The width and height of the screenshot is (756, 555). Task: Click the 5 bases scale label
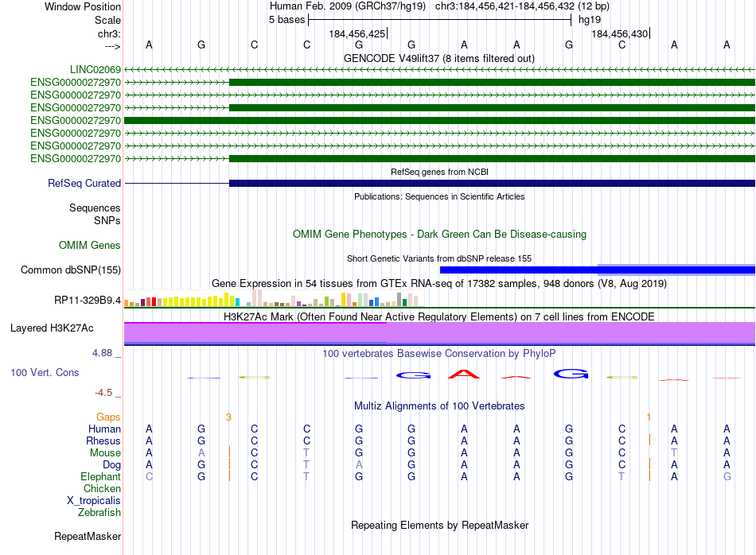point(286,20)
